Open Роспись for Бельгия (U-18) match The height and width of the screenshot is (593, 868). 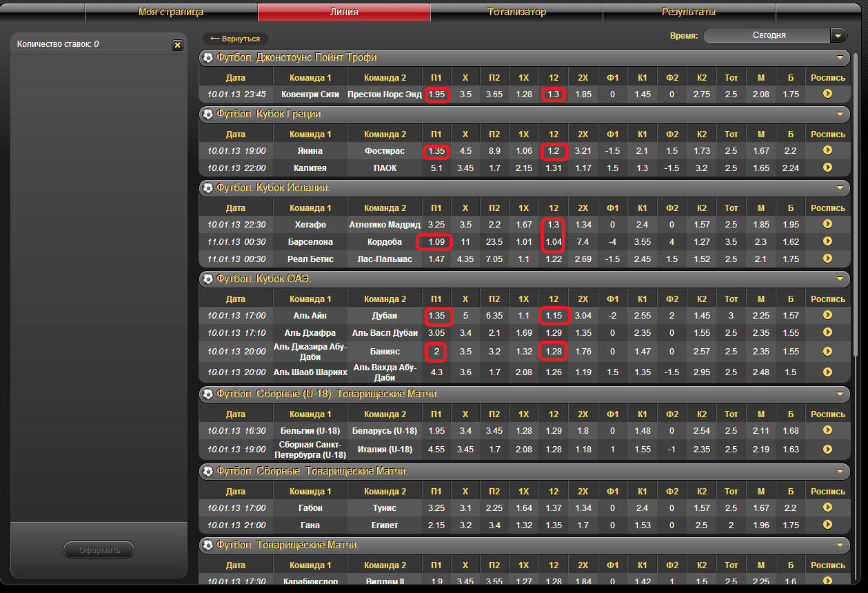tap(827, 430)
